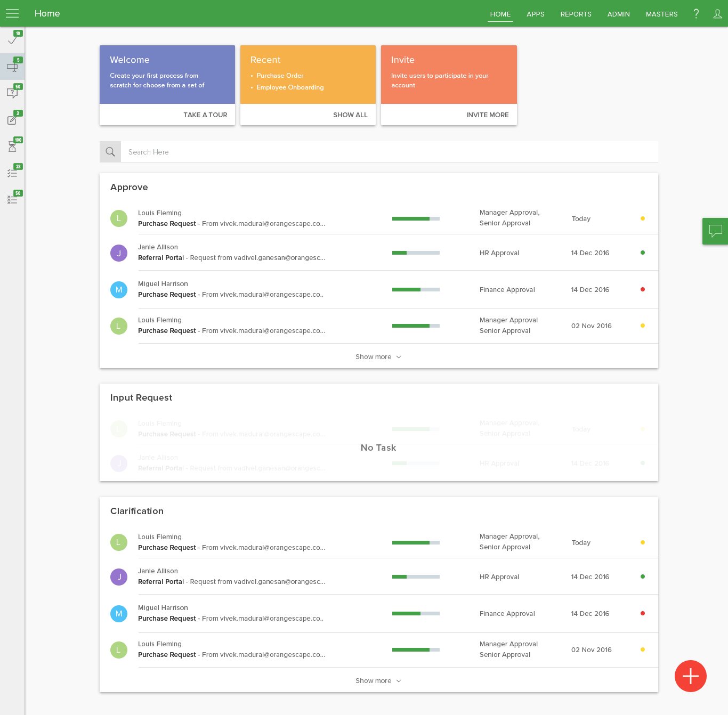Open the hamburger menu
The image size is (728, 715).
[12, 13]
